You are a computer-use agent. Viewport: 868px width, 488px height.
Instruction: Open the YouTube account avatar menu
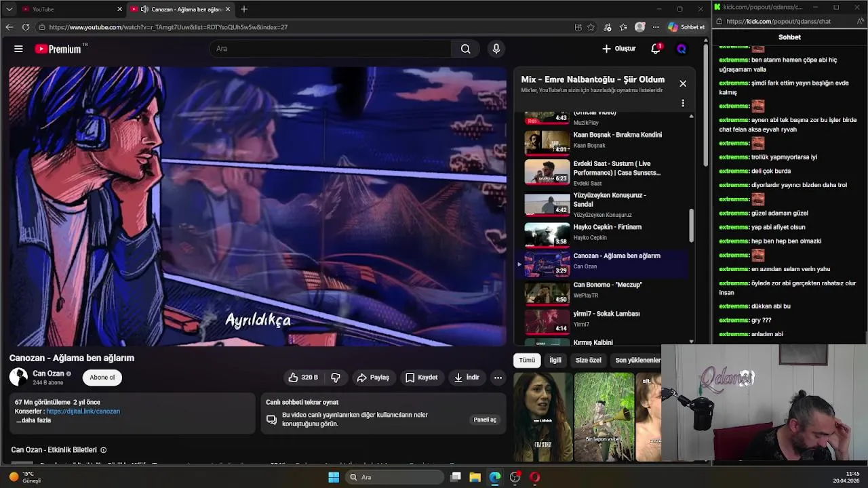tap(682, 49)
